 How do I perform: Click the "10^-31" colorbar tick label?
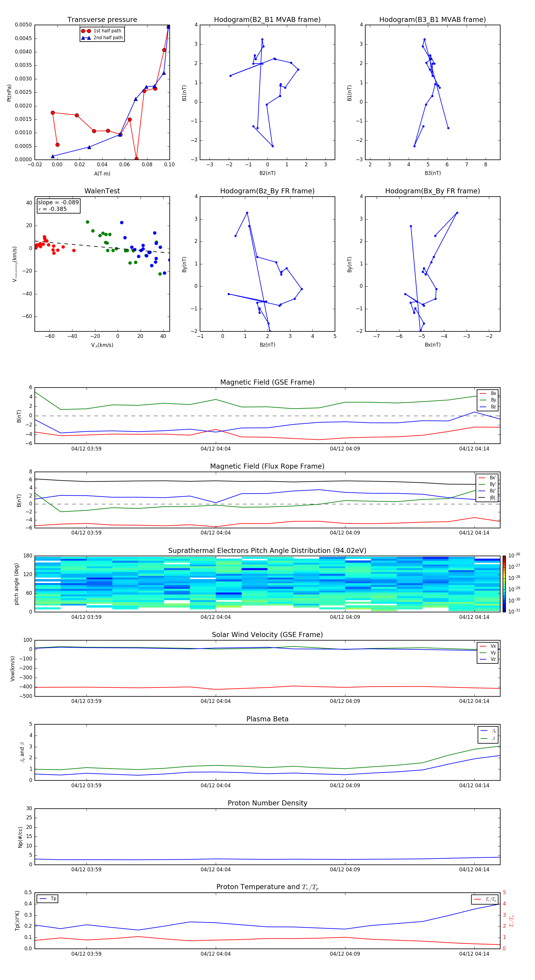514,611
